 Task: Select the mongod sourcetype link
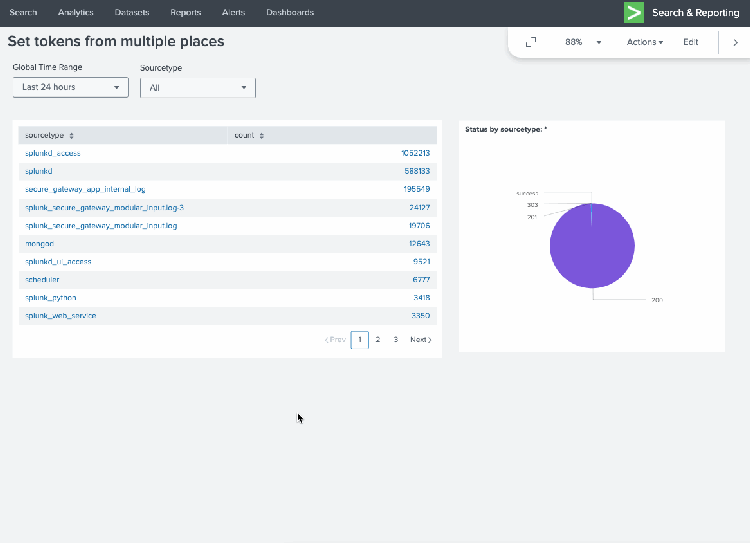pyautogui.click(x=39, y=244)
